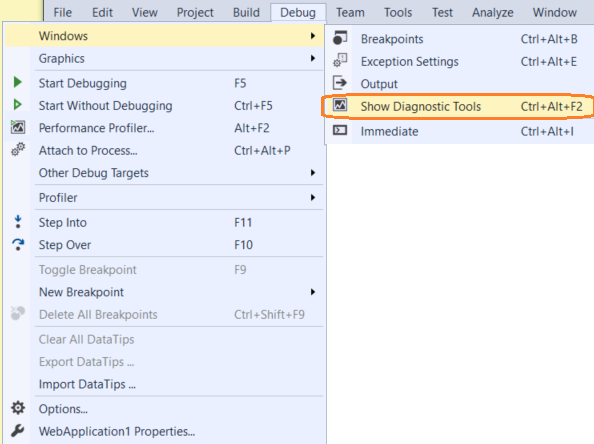Open the Analyze menu
594x444 pixels.
point(492,13)
